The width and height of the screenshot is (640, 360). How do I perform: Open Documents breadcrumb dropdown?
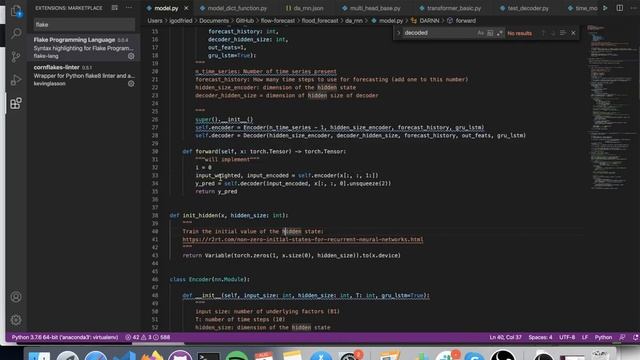[x=214, y=21]
